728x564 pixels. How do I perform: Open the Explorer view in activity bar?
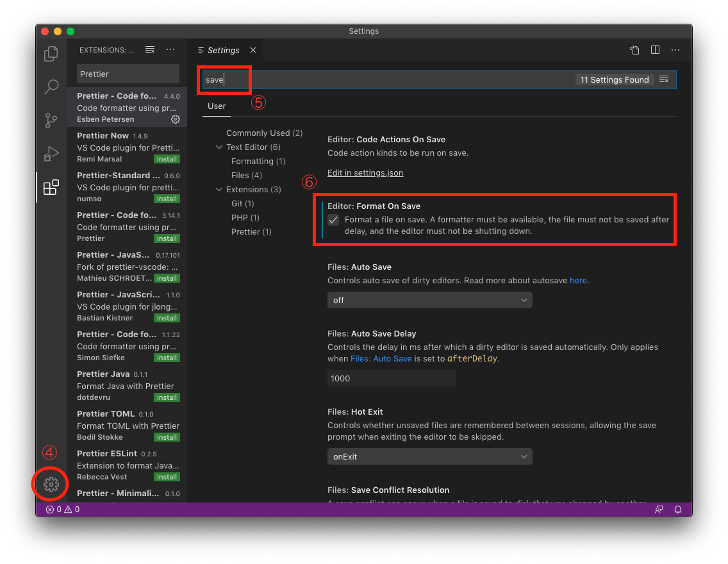[51, 53]
